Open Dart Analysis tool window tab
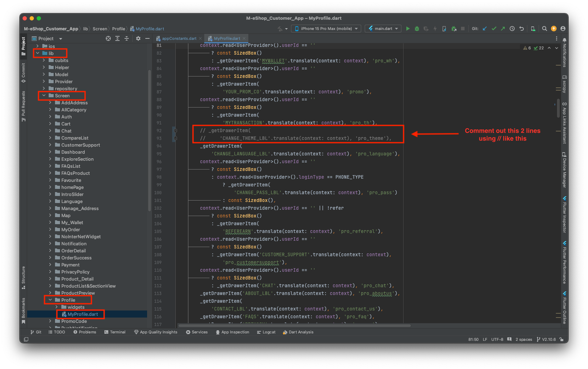Viewport: 588px width, 369px height. pyautogui.click(x=298, y=332)
